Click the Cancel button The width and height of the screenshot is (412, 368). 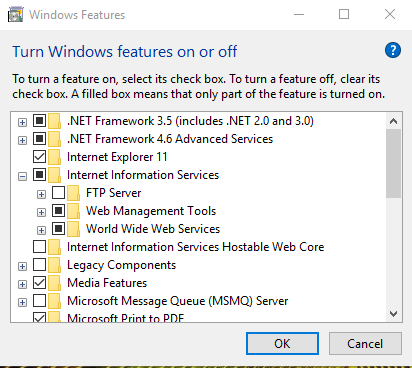[x=365, y=343]
